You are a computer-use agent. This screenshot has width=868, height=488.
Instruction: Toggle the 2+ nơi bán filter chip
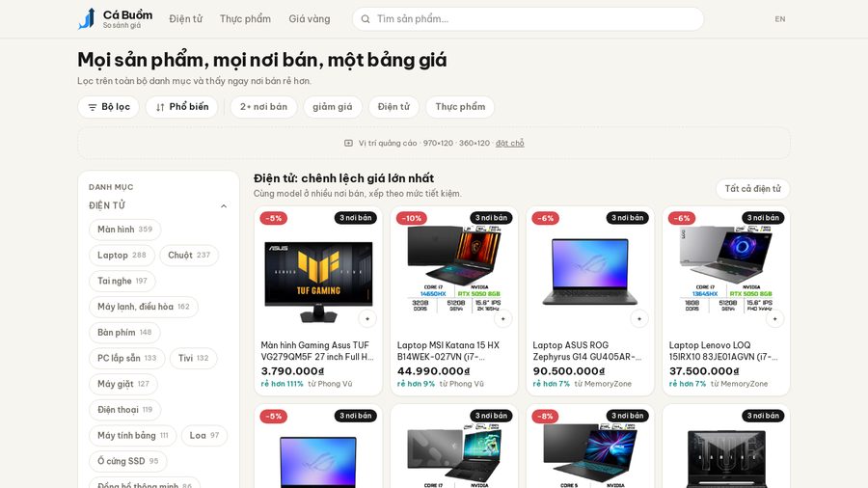pos(263,107)
